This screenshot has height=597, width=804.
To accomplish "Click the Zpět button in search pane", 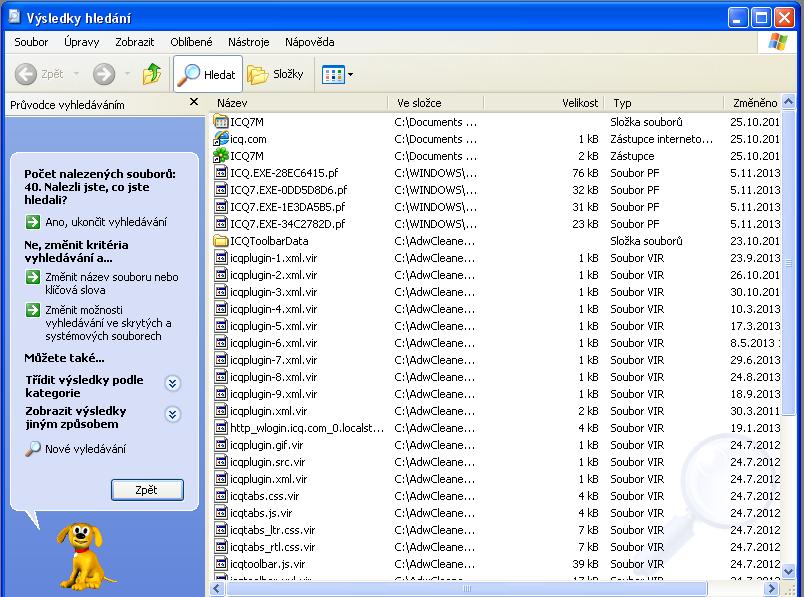I will click(147, 490).
